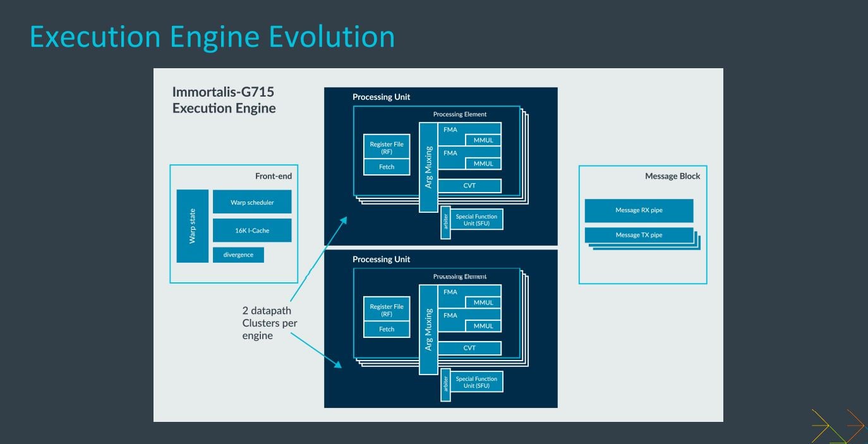The width and height of the screenshot is (868, 444).
Task: Select "Special Function Unit (SFU)" in upper Processing Unit
Action: pos(477,220)
